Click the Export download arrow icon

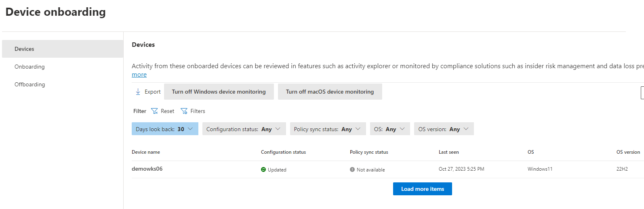[138, 92]
